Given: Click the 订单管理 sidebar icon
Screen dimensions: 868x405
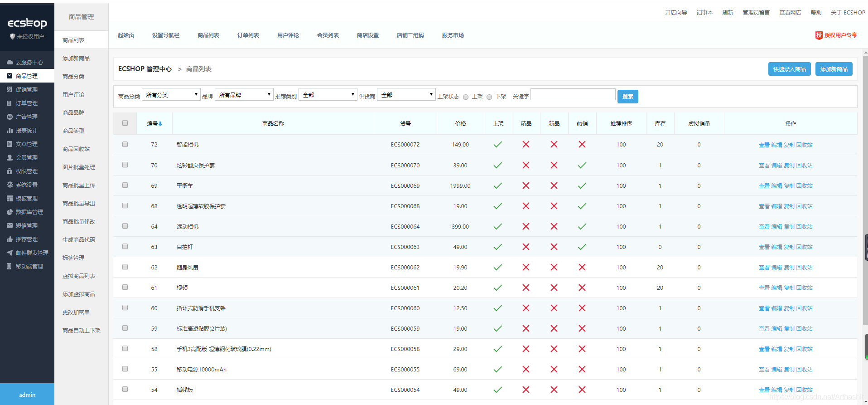Looking at the screenshot, I should [x=10, y=103].
